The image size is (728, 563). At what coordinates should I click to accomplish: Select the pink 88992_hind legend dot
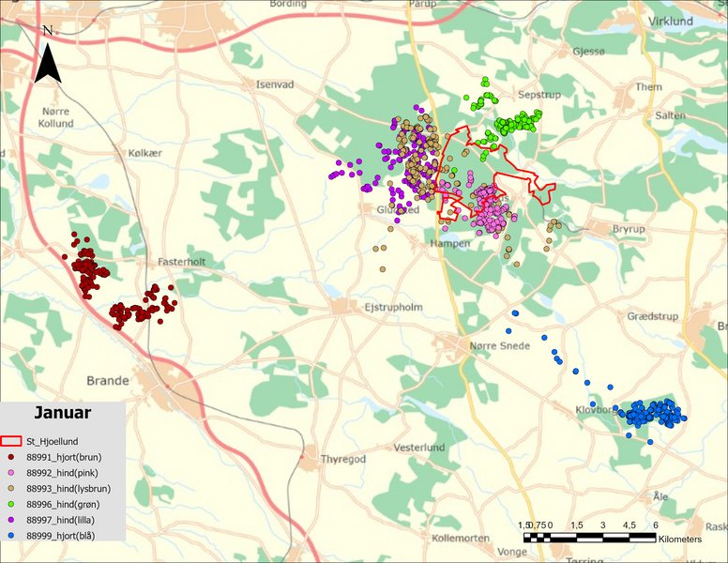click(x=11, y=472)
